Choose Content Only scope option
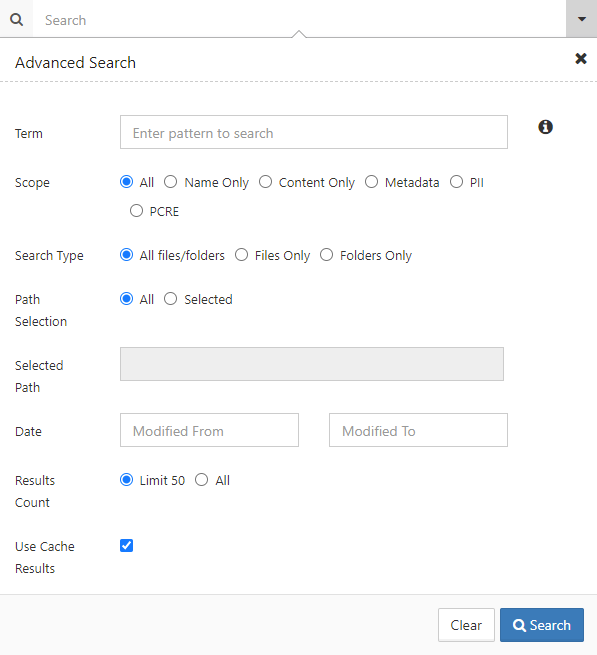 [x=265, y=182]
